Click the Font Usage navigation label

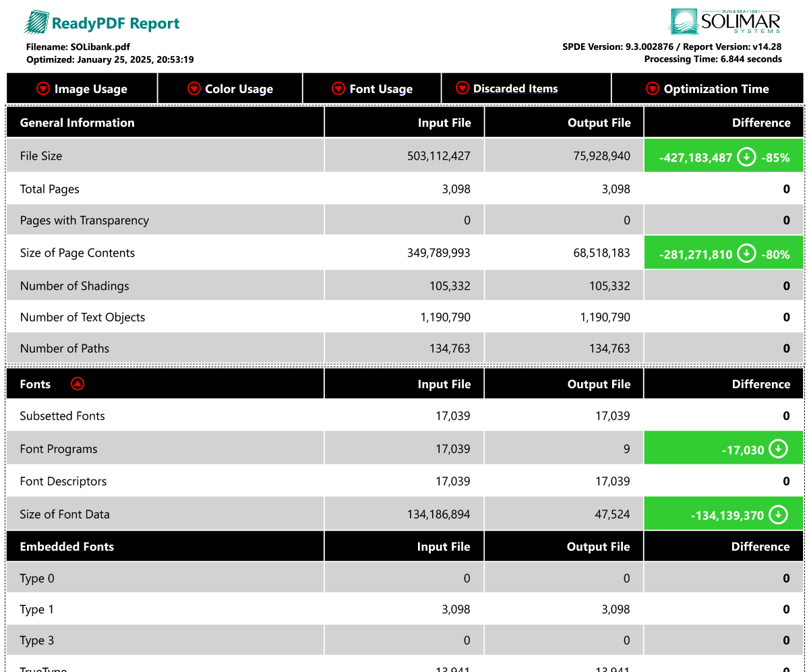pos(381,89)
